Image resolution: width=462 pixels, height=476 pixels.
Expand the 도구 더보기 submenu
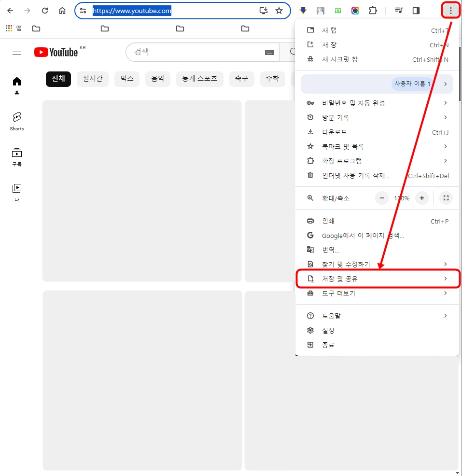click(x=378, y=293)
